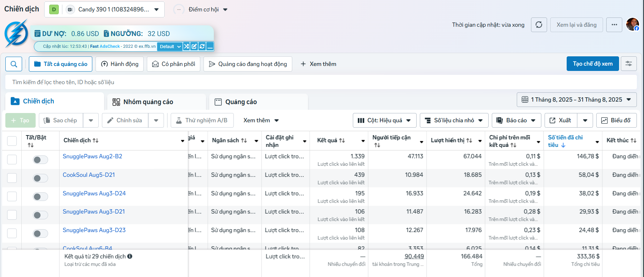Screen dimensions: 644x277
Task: Check the box for SnugglePaws Aug2-B2
Action: click(12, 159)
